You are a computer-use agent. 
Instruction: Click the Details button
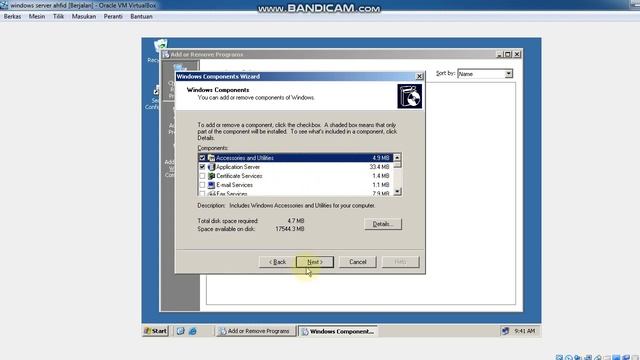coord(383,224)
